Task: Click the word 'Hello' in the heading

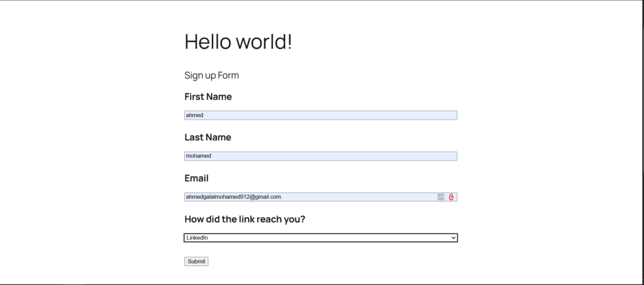Action: (x=208, y=42)
